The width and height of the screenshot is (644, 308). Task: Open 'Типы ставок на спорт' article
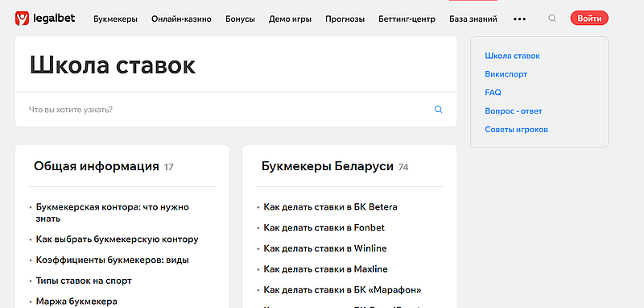(x=84, y=281)
